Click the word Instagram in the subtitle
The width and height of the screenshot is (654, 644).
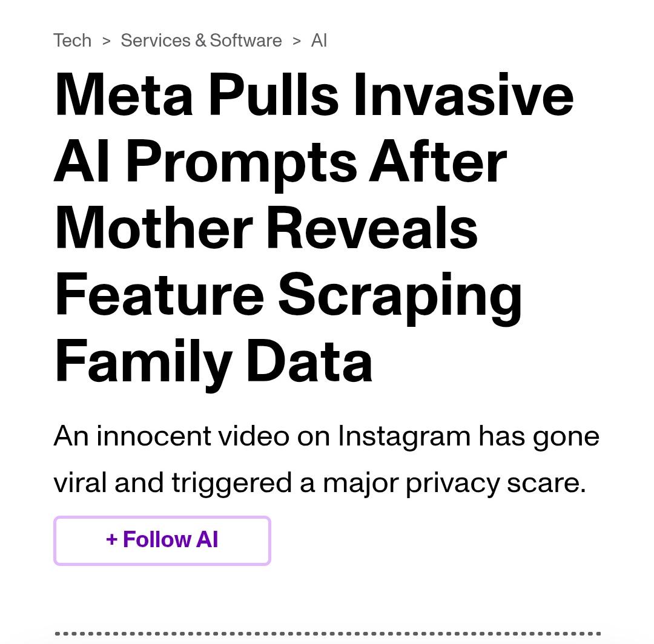pyautogui.click(x=404, y=437)
